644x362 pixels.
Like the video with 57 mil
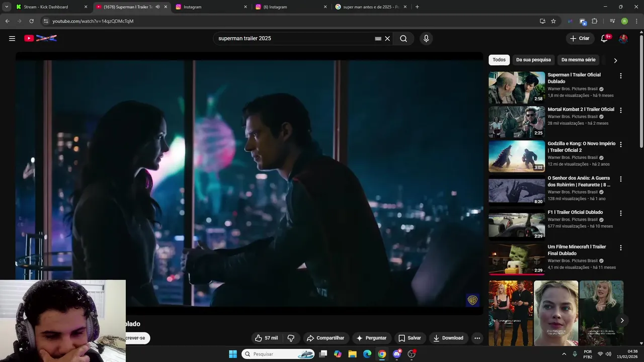(266, 338)
